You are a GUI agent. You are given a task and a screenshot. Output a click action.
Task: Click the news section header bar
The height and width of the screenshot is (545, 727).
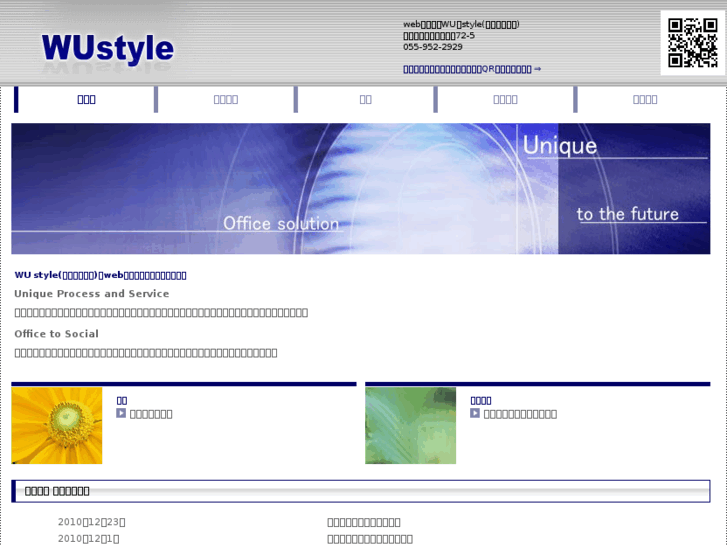coord(361,491)
